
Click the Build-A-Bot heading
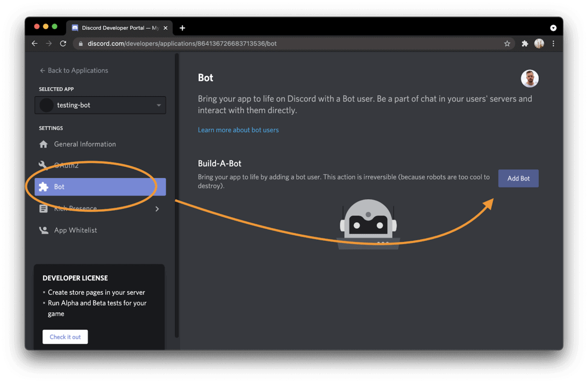tap(219, 164)
